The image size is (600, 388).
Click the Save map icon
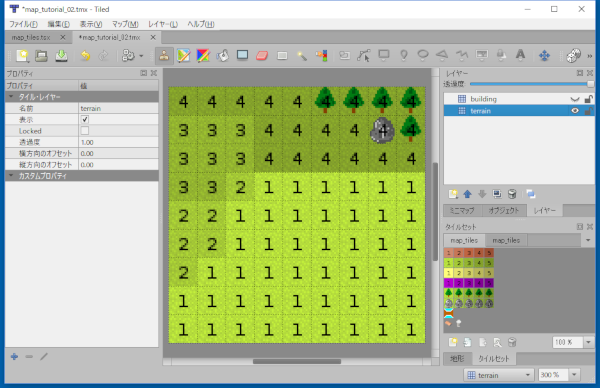(61, 56)
